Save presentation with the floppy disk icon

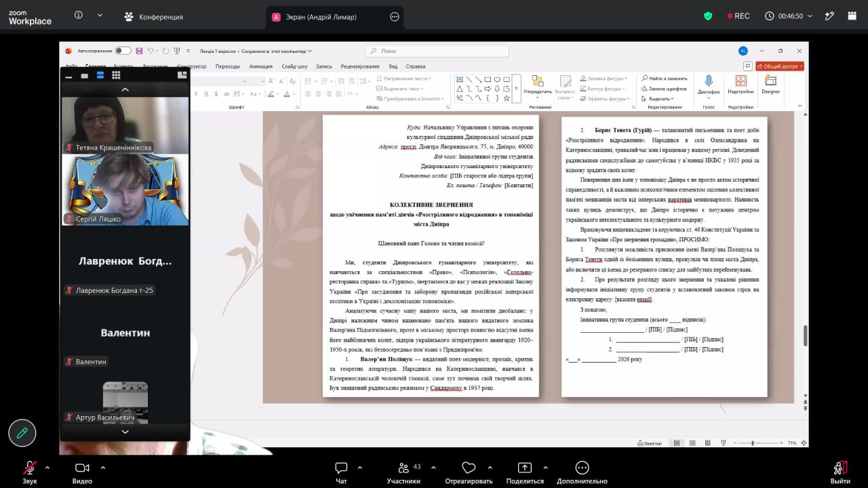[x=139, y=51]
